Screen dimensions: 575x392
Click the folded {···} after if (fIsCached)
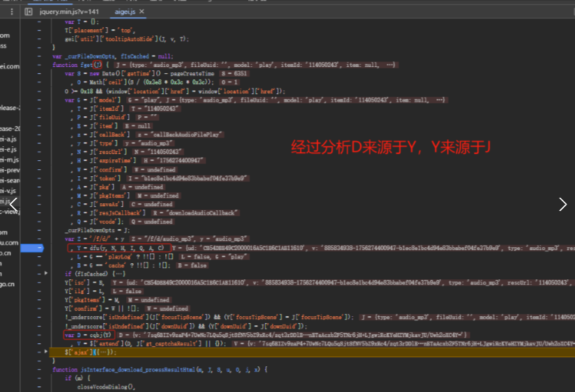[x=119, y=274]
